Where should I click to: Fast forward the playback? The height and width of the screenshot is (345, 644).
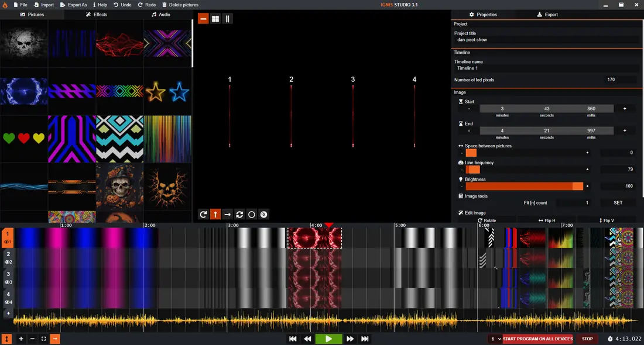click(350, 339)
